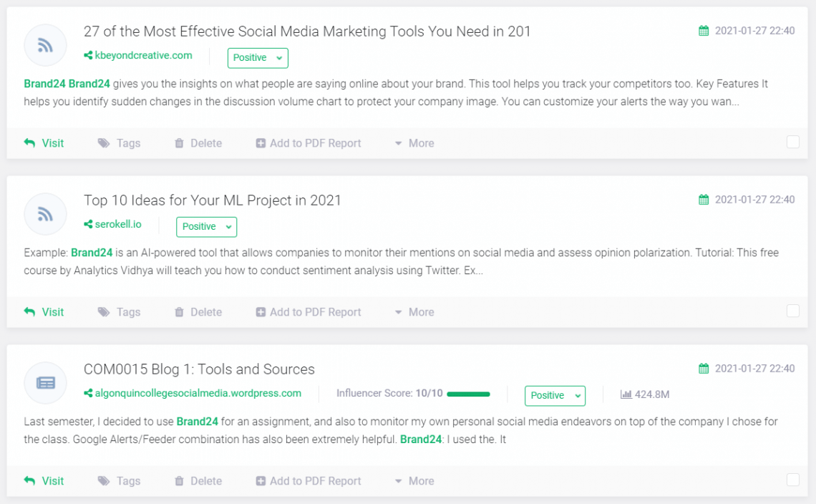Expand More menu on the COM0015 Blog card

tap(414, 481)
